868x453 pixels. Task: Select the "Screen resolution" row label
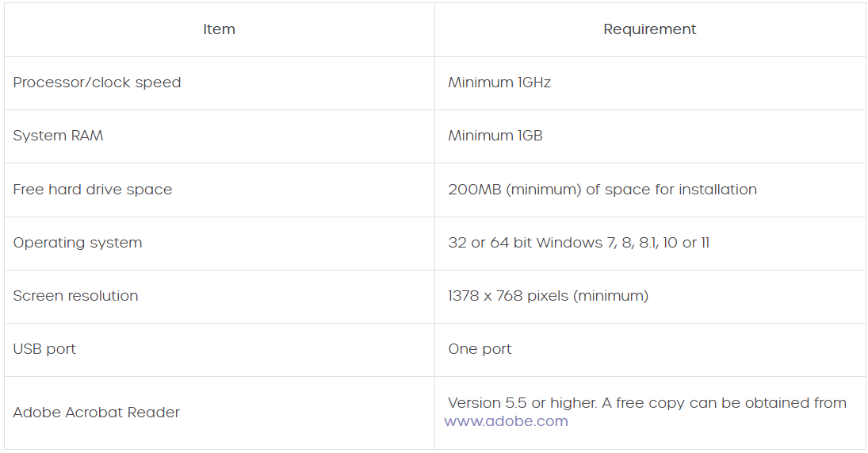75,296
